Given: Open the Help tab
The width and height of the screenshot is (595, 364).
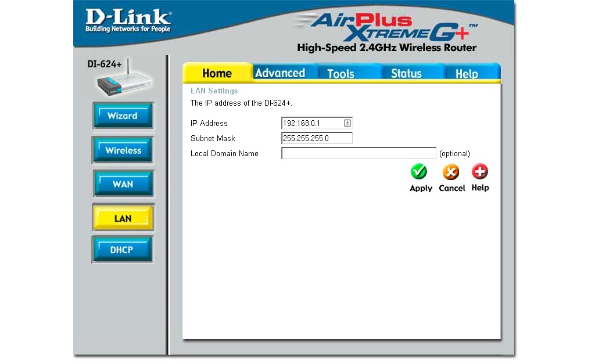Looking at the screenshot, I should [x=467, y=73].
